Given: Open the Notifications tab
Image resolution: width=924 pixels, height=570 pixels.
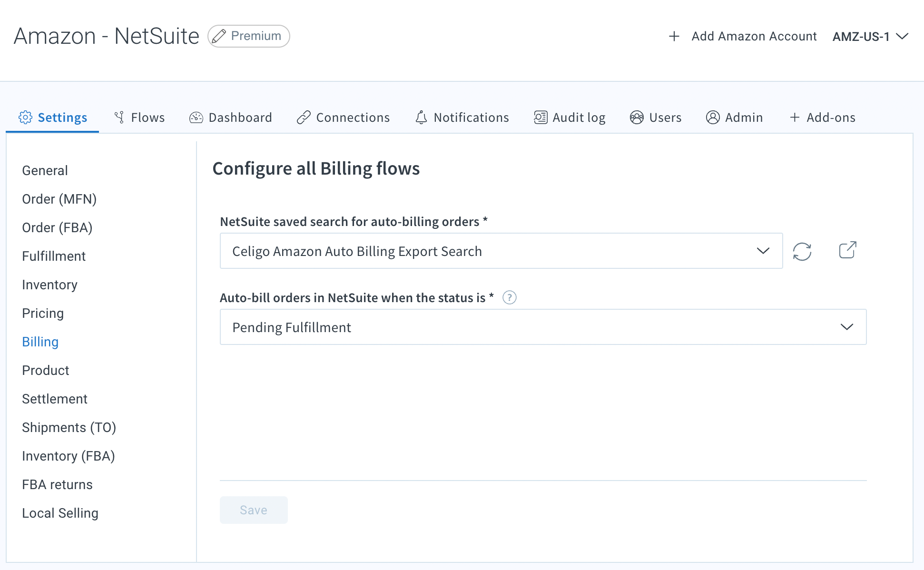Looking at the screenshot, I should click(x=462, y=118).
